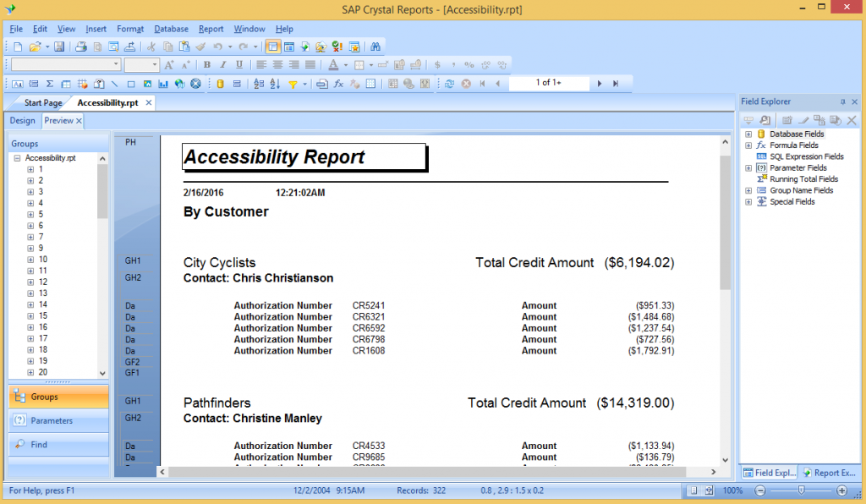Select the Insert Box tool
866x504 pixels.
(131, 84)
